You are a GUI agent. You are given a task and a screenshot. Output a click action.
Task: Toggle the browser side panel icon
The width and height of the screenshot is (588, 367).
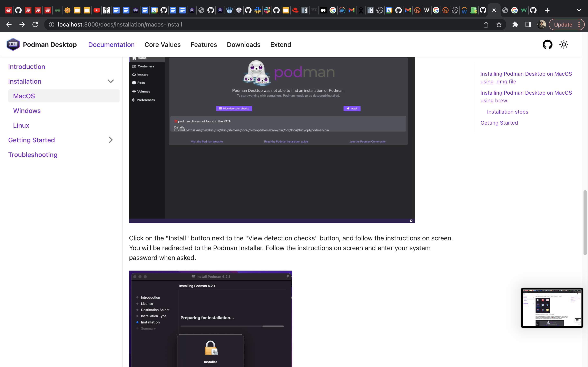click(528, 24)
